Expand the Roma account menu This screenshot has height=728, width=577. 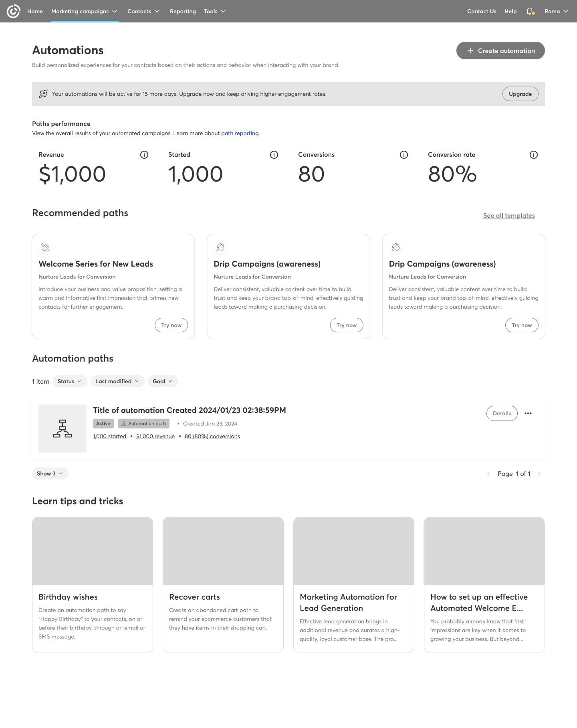556,11
